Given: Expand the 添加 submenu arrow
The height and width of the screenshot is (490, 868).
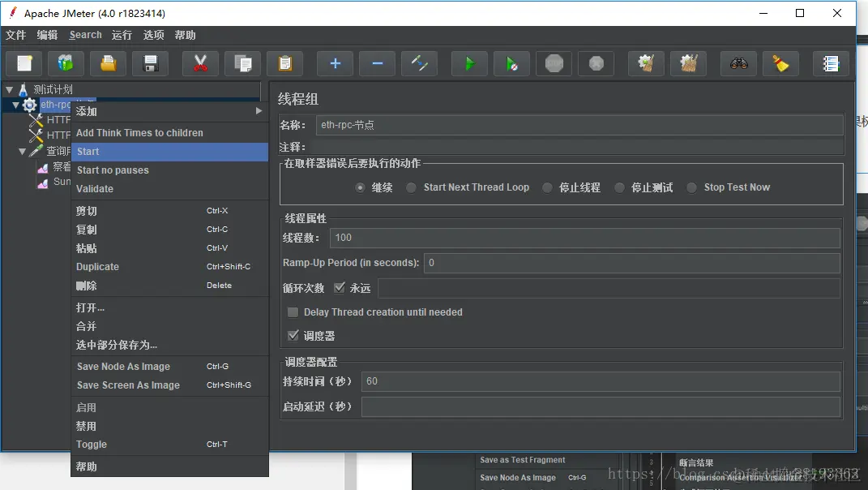Looking at the screenshot, I should 259,111.
